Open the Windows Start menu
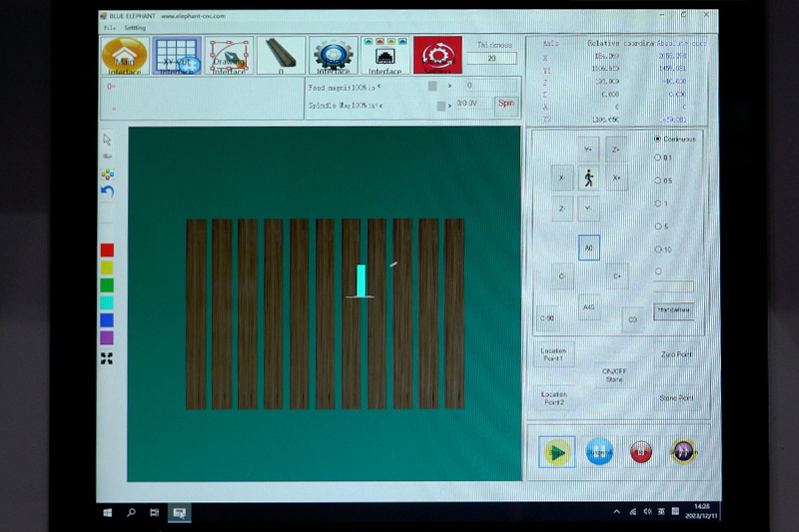Viewport: 799px width, 532px height. click(108, 513)
